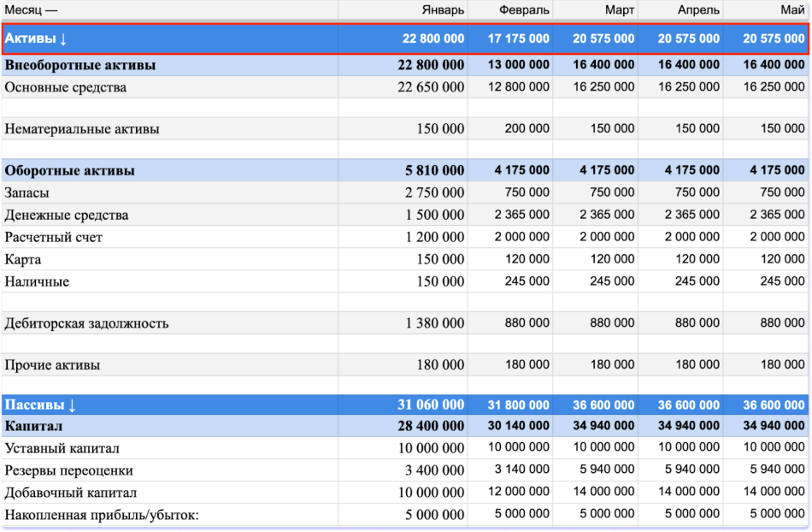Click the Запасы row label
Viewport: 812px width, 532px height.
click(x=26, y=192)
